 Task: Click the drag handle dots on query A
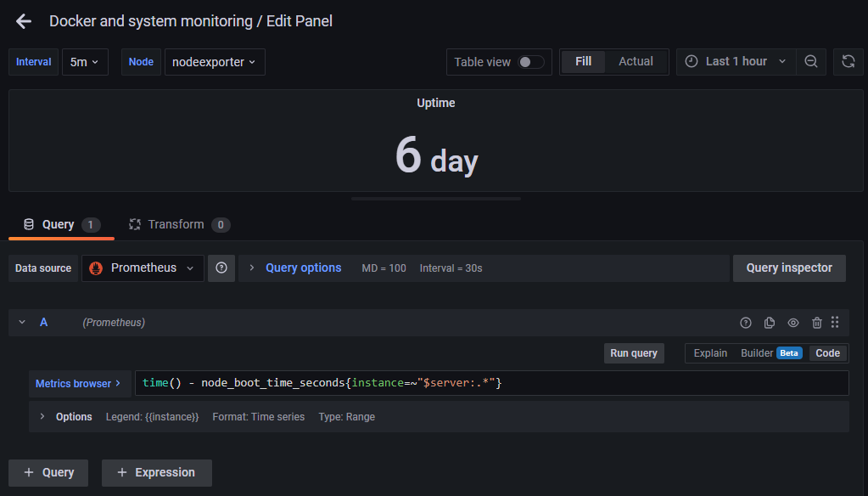pyautogui.click(x=835, y=323)
